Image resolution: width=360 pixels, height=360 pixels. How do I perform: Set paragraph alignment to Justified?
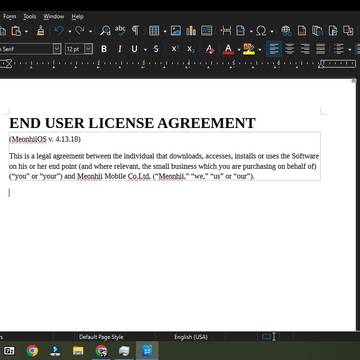pyautogui.click(x=320, y=49)
